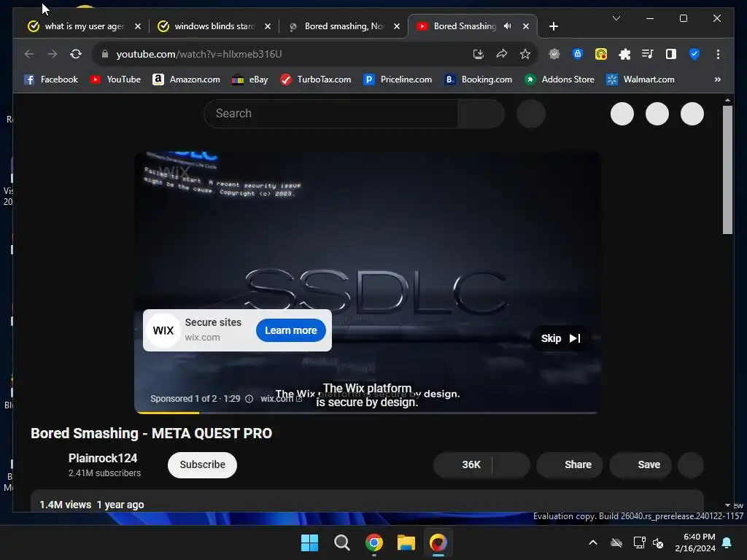Open a new browser tab
Image resolution: width=747 pixels, height=560 pixels.
(x=553, y=27)
